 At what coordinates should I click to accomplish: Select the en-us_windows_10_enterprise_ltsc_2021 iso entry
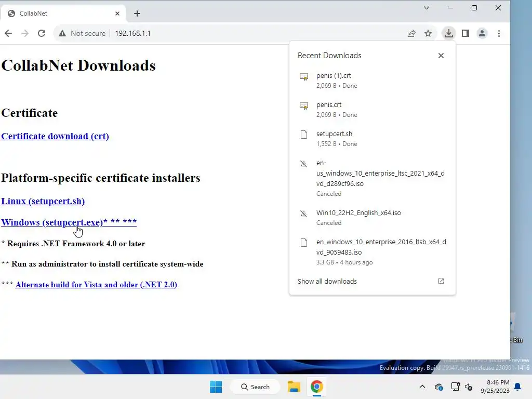click(372, 178)
